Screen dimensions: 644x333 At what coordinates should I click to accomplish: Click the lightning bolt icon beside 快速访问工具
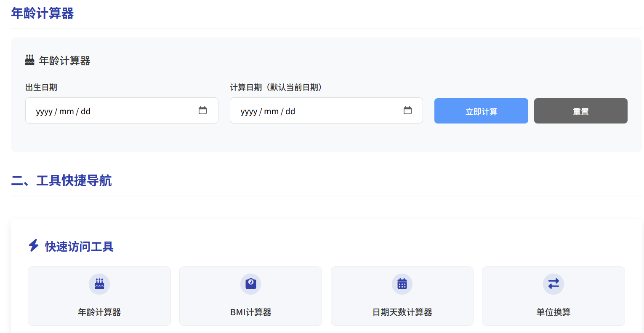33,246
